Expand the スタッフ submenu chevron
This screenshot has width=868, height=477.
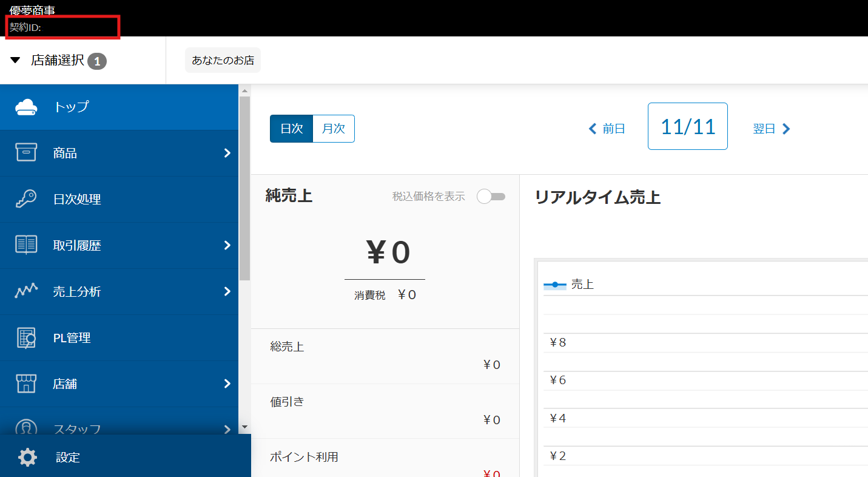pos(227,428)
